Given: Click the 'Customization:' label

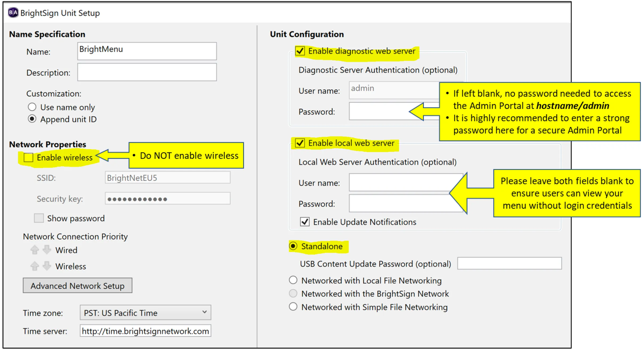Looking at the screenshot, I should click(54, 94).
